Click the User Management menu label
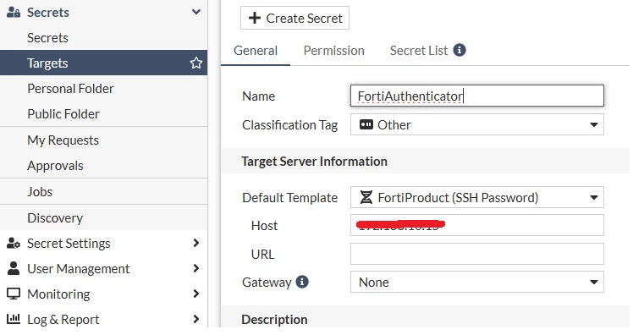The height and width of the screenshot is (335, 644). (78, 268)
